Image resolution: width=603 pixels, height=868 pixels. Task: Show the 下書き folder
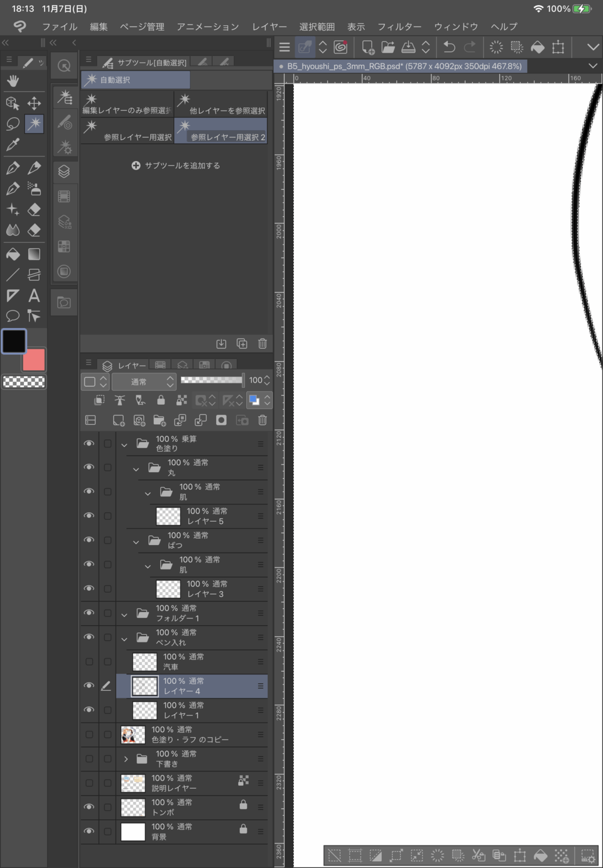89,759
